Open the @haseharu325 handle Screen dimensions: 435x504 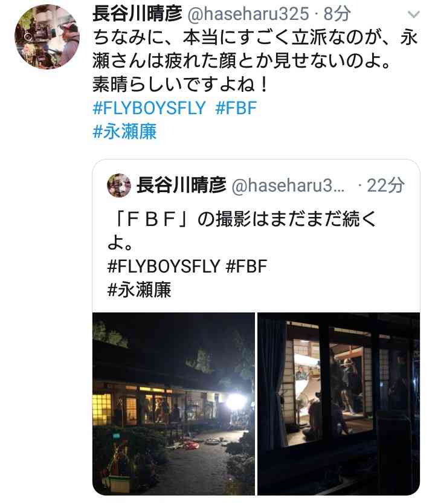(x=248, y=14)
